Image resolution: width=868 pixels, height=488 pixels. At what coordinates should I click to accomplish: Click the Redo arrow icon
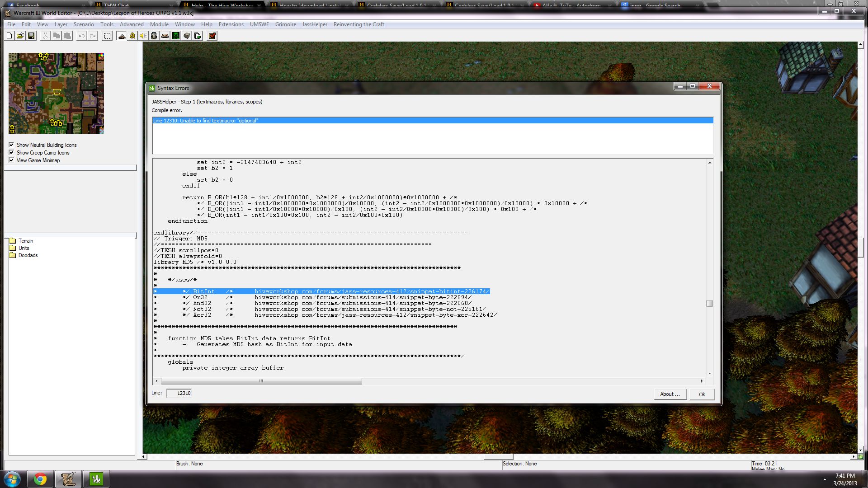[x=92, y=36]
